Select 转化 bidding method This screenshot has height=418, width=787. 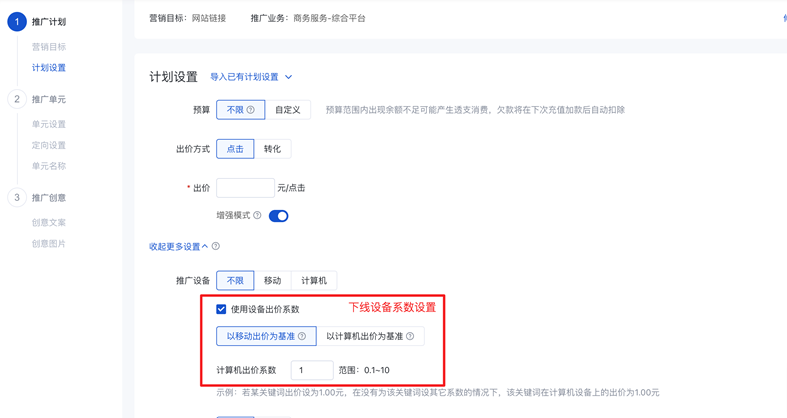(272, 149)
